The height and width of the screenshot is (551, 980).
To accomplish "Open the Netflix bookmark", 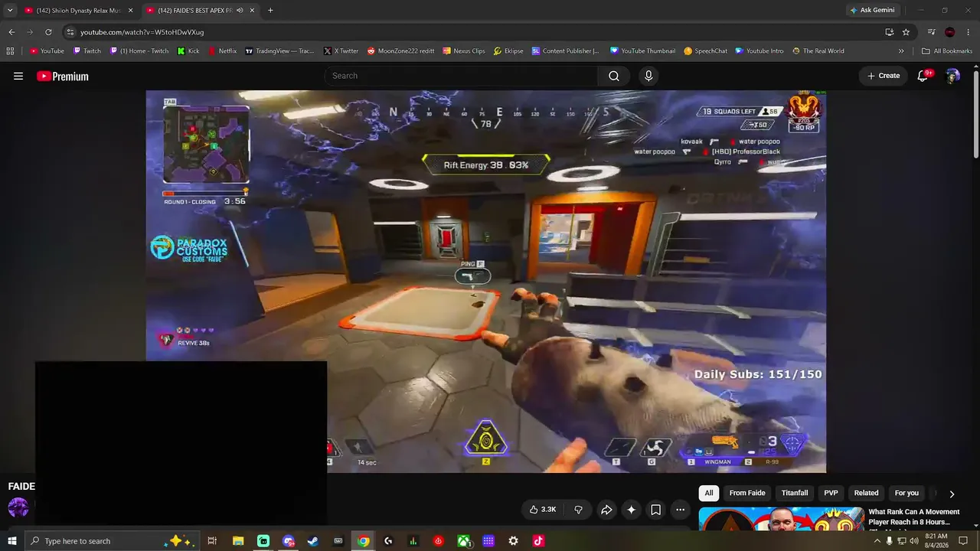I will (x=222, y=51).
